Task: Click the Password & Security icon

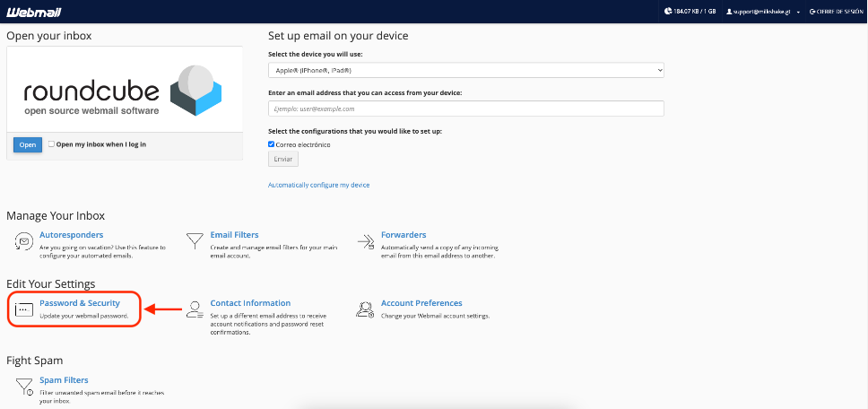Action: [x=24, y=310]
